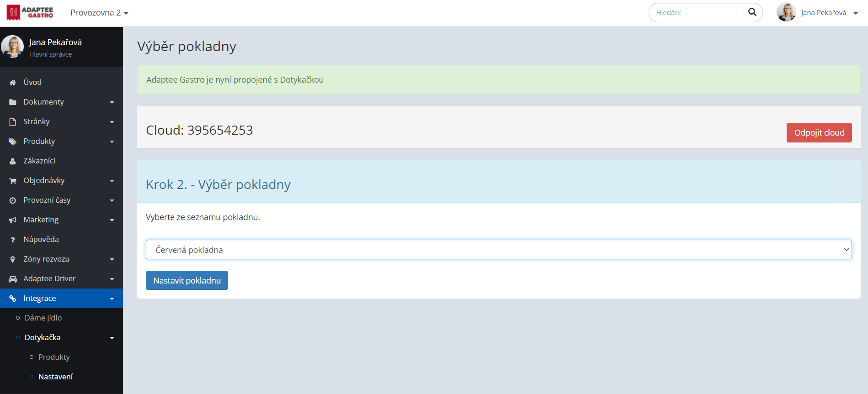This screenshot has height=394, width=868.
Task: Click the car icon beside Adaptee Driver
Action: click(x=13, y=279)
